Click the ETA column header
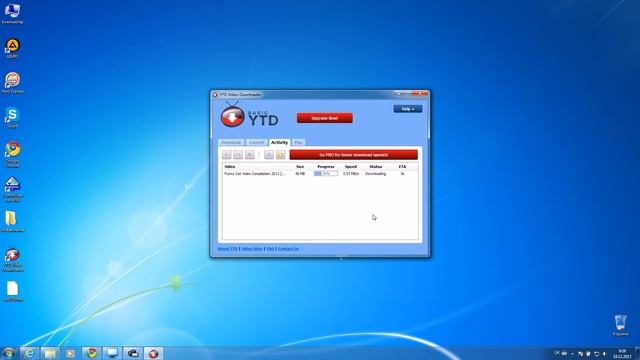The height and width of the screenshot is (360, 640). [x=402, y=167]
